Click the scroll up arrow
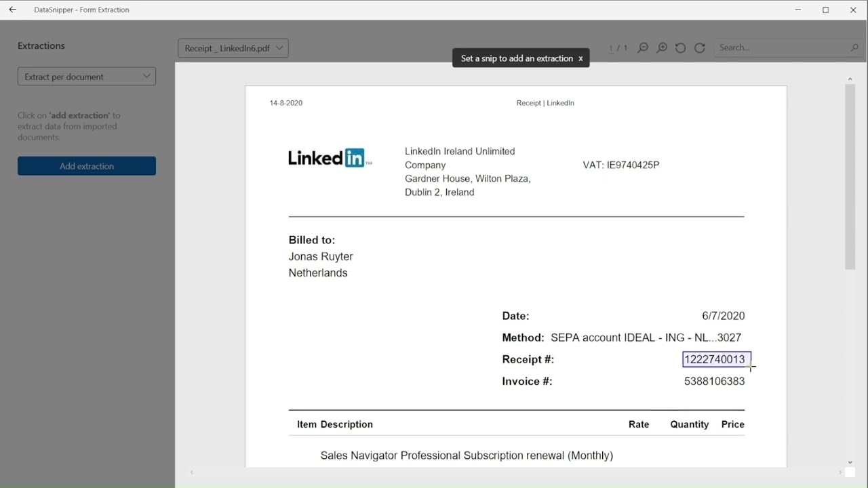This screenshot has width=868, height=488. point(850,79)
